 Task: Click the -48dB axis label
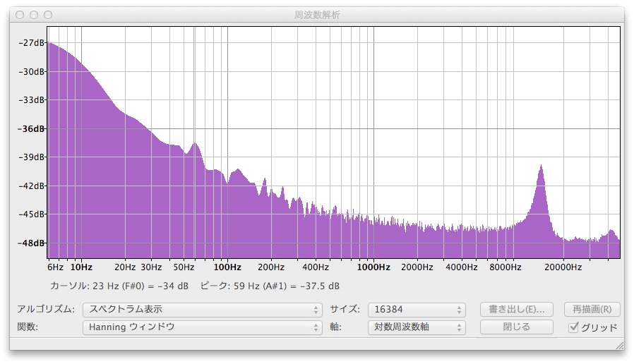click(31, 243)
